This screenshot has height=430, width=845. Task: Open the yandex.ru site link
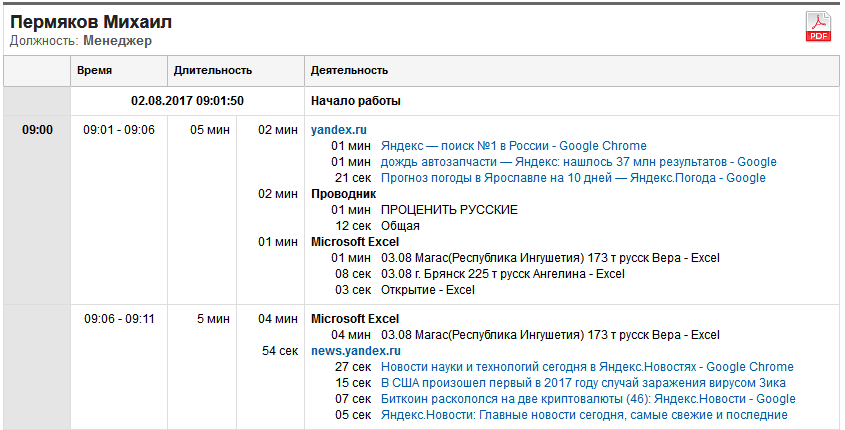click(x=339, y=130)
